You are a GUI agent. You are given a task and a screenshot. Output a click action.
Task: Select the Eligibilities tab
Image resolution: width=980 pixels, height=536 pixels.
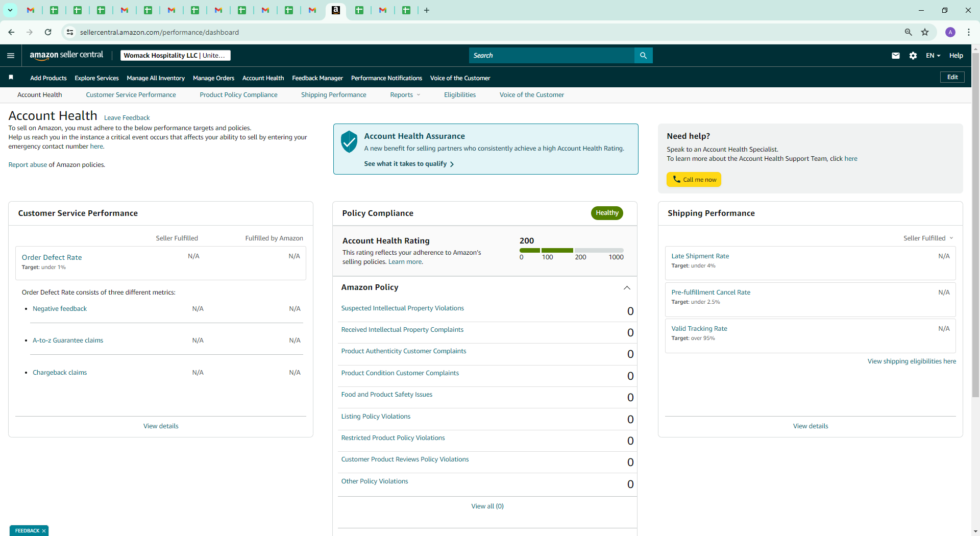point(460,95)
